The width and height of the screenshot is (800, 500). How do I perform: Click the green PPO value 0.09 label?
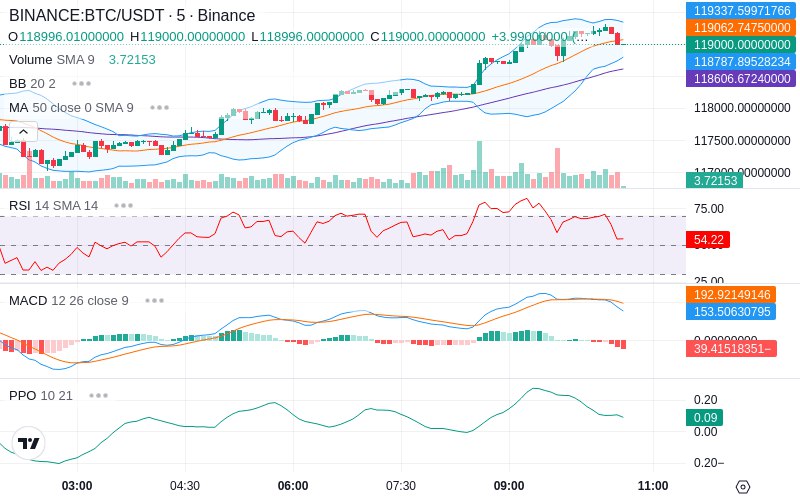[705, 417]
